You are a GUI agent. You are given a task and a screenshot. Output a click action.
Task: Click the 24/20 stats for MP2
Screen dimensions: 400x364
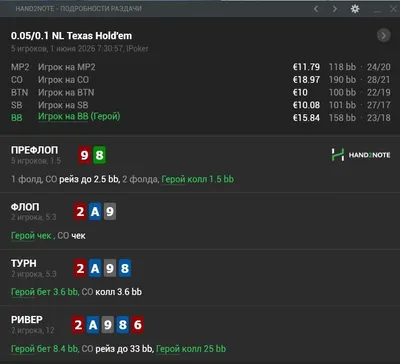coord(379,67)
